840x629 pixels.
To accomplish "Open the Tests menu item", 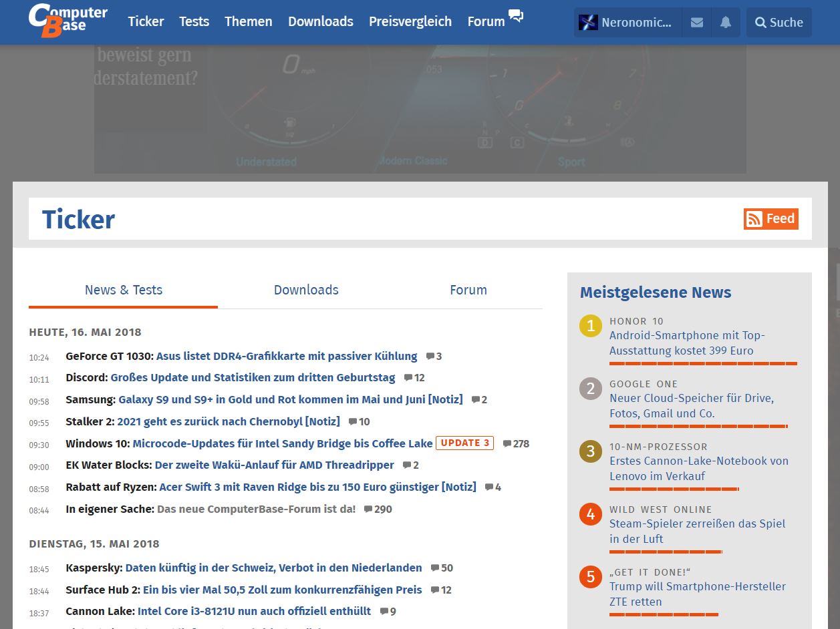I will (x=194, y=21).
